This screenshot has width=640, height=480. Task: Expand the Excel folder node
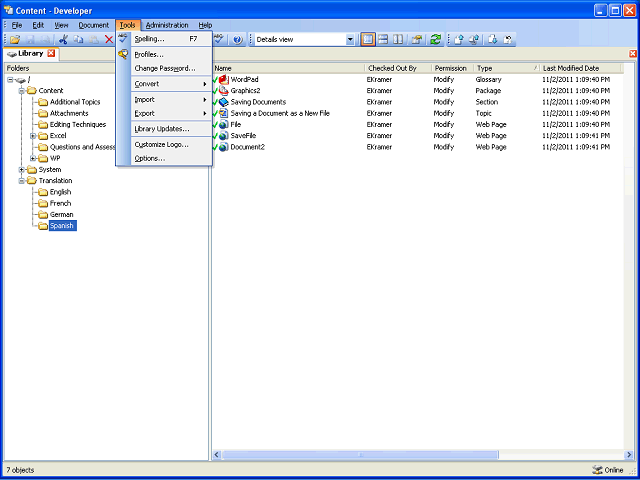coord(33,136)
